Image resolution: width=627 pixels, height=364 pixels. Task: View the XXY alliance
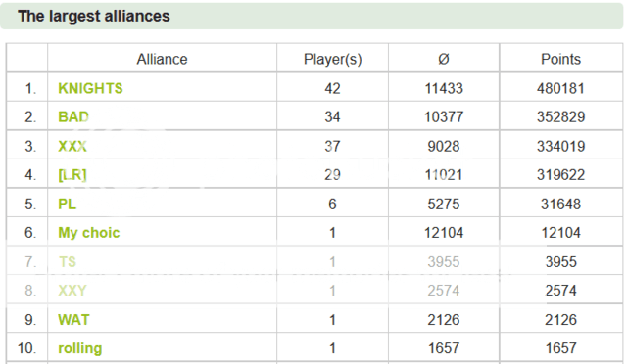tap(72, 291)
